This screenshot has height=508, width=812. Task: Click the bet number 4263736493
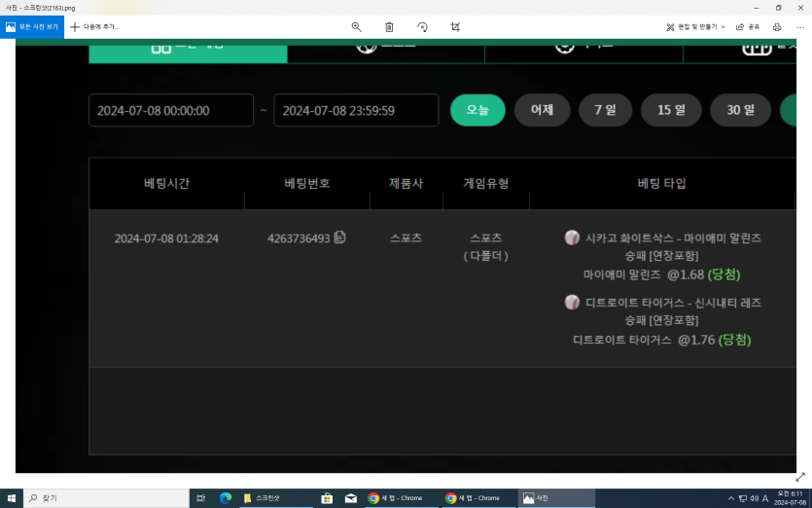[x=299, y=238]
